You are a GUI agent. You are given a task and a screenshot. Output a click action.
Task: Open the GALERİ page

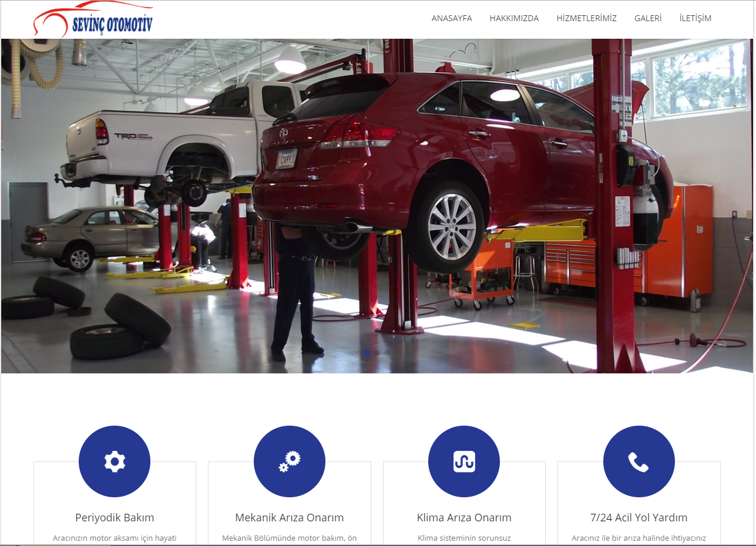(x=648, y=18)
